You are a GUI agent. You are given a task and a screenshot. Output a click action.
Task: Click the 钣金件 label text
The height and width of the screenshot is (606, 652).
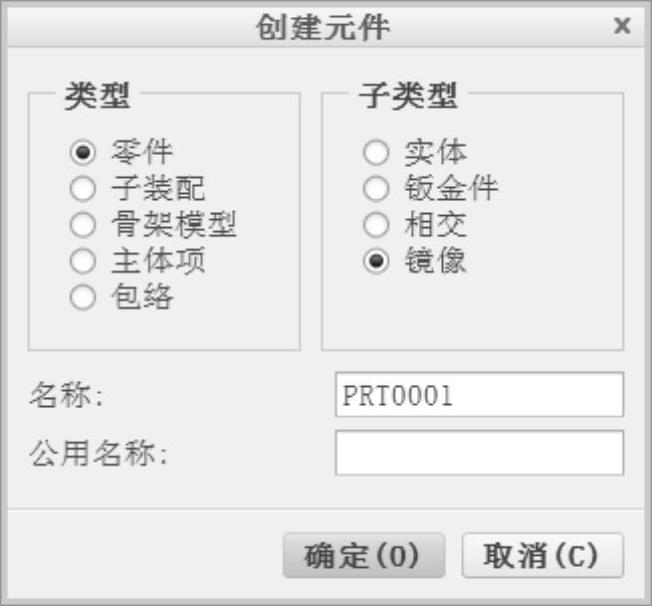(x=450, y=189)
